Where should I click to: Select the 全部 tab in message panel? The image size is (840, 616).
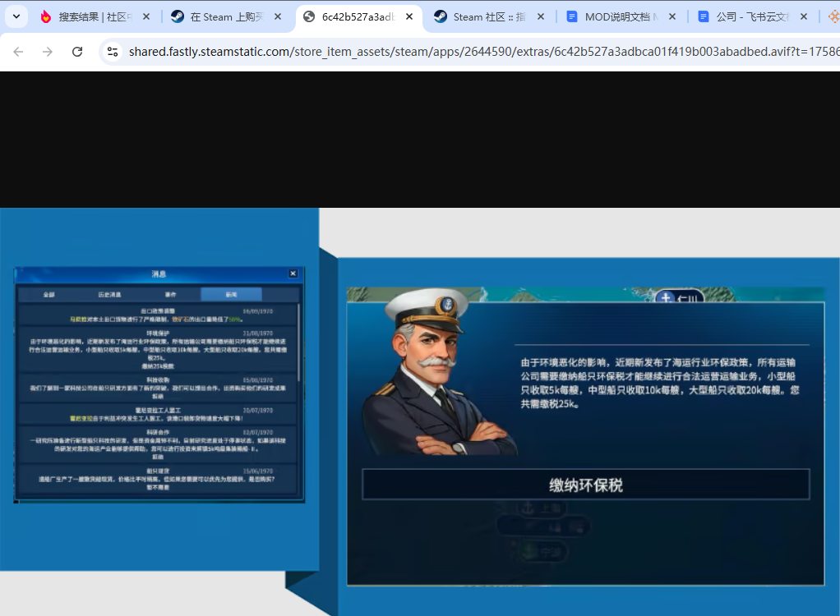pyautogui.click(x=48, y=294)
